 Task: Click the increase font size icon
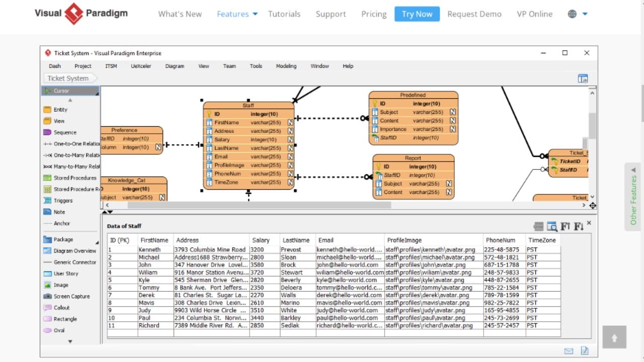coord(566,226)
